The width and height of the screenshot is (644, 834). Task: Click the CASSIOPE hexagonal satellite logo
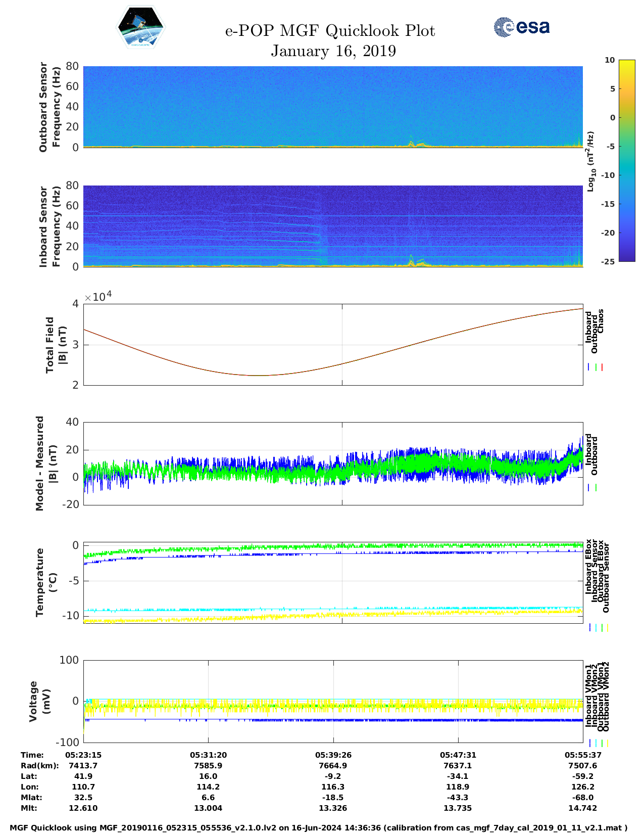pos(140,28)
